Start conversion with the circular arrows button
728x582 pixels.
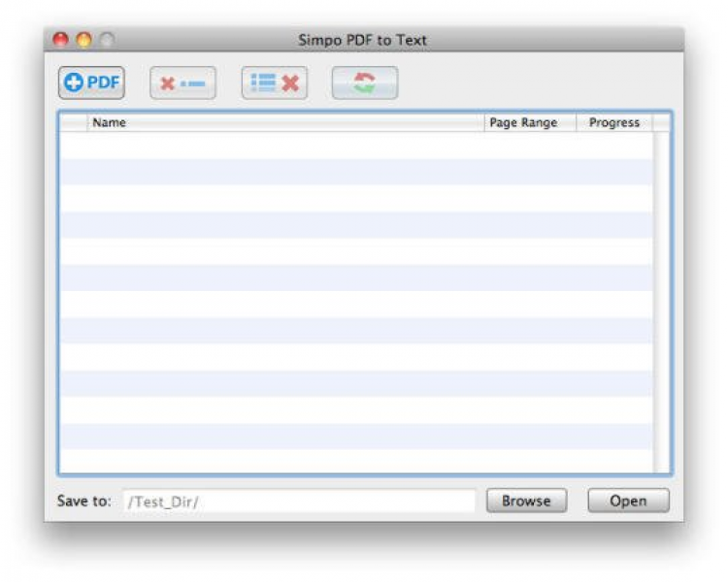click(364, 82)
